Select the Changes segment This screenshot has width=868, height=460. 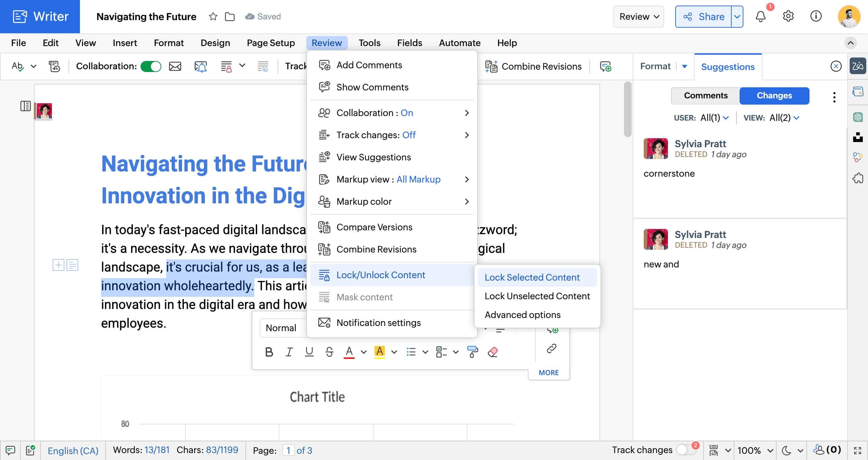click(774, 96)
